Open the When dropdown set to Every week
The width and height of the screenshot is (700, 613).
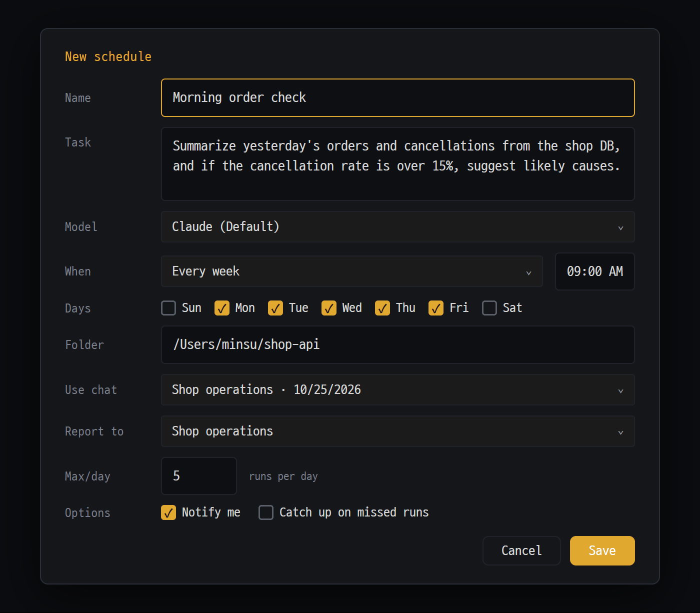pyautogui.click(x=351, y=271)
